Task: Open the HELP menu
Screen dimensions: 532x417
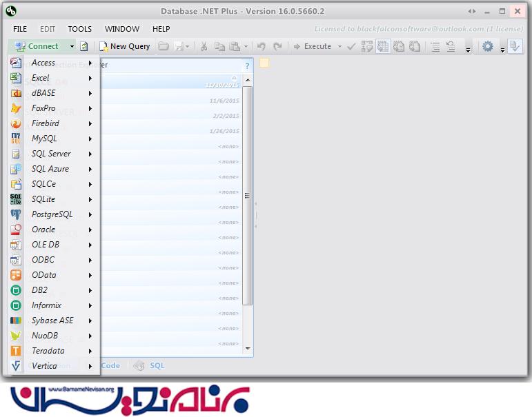Action: [161, 29]
